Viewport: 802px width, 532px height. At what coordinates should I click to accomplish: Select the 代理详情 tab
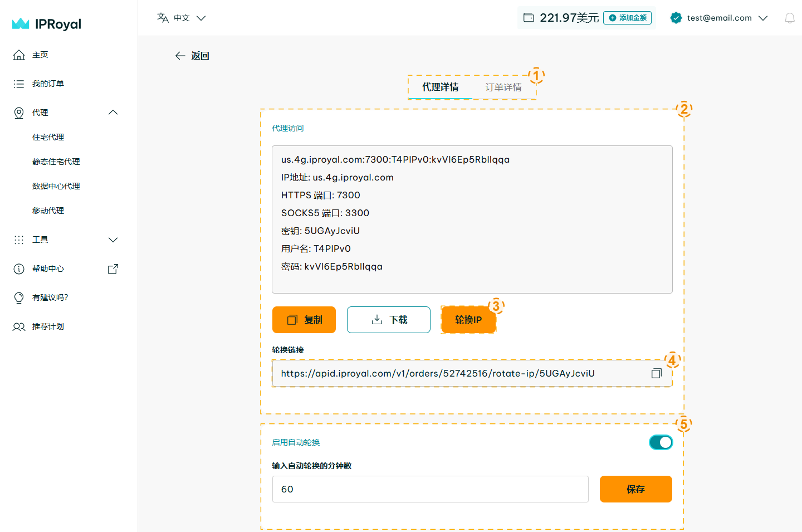440,87
